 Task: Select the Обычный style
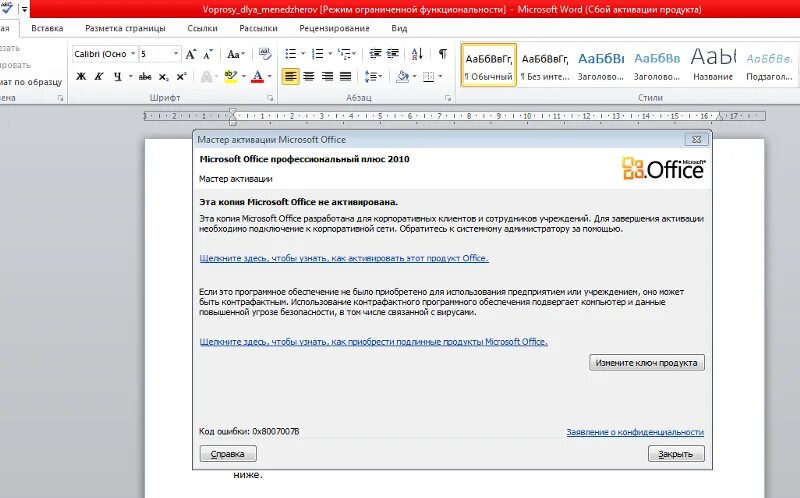(x=489, y=65)
